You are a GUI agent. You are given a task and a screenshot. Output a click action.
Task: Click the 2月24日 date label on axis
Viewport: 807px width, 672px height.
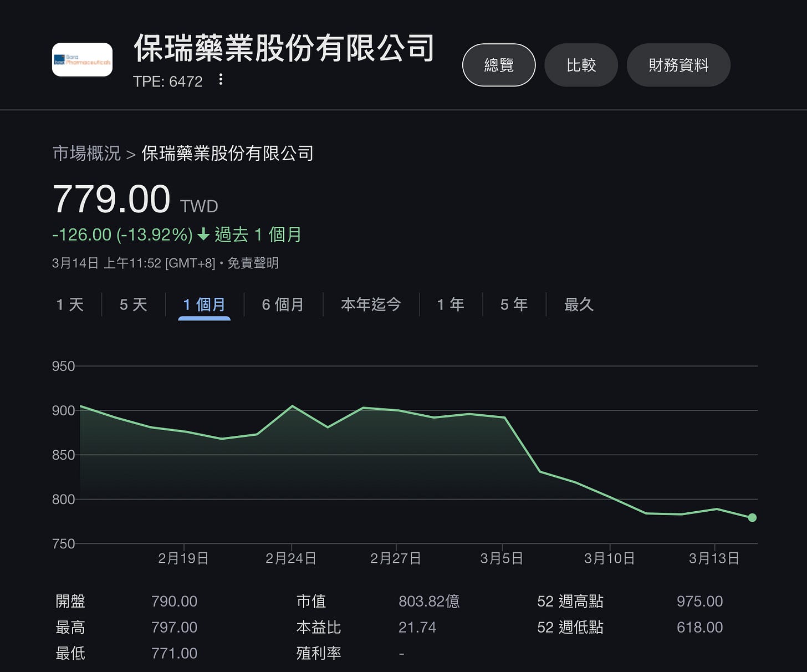tap(291, 558)
